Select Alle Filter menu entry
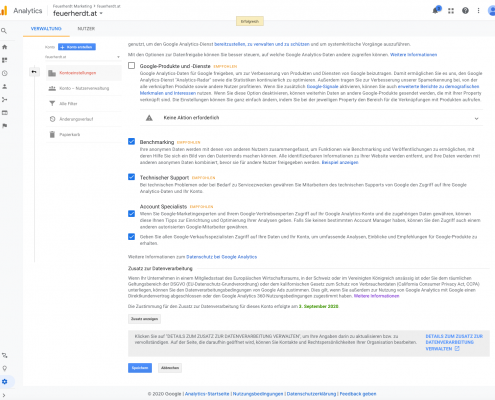 coord(84,104)
